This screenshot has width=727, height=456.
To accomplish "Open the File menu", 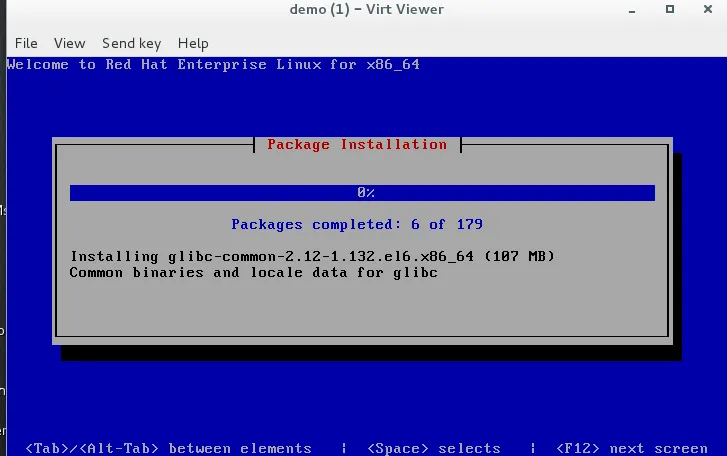I will tap(26, 43).
